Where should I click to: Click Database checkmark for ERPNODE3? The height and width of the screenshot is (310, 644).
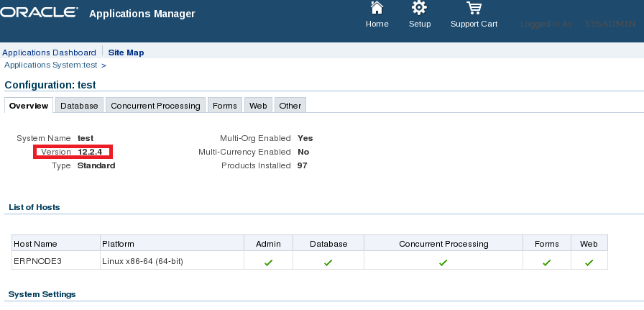click(x=328, y=263)
